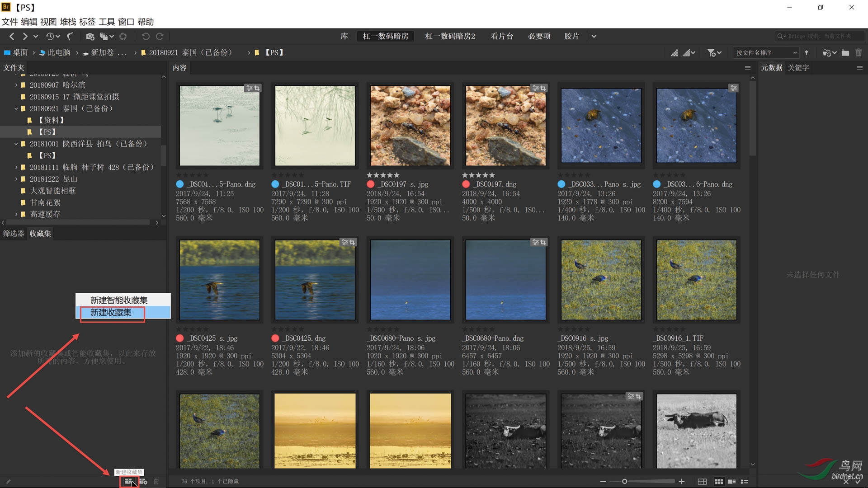Switch to the 筛选器 tab

(14, 234)
